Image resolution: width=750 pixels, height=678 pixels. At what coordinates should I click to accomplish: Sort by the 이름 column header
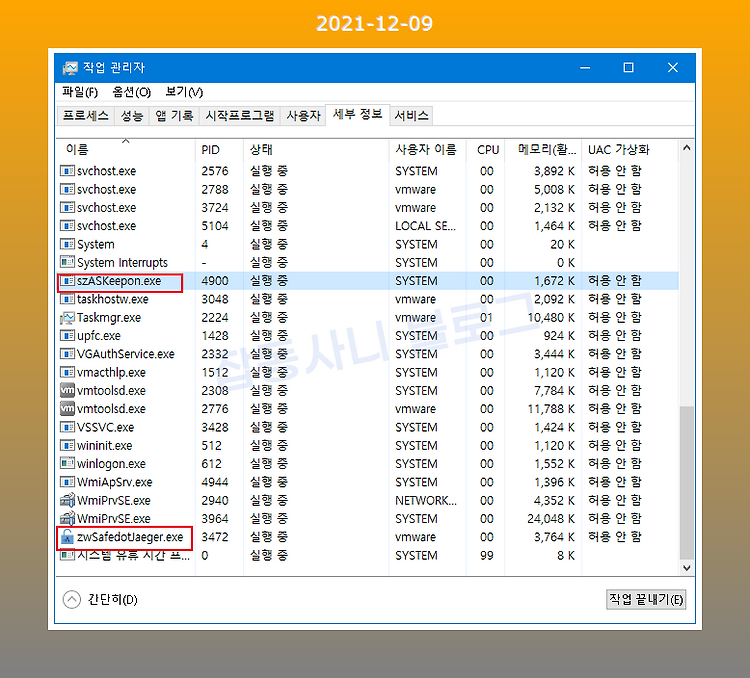(126, 150)
